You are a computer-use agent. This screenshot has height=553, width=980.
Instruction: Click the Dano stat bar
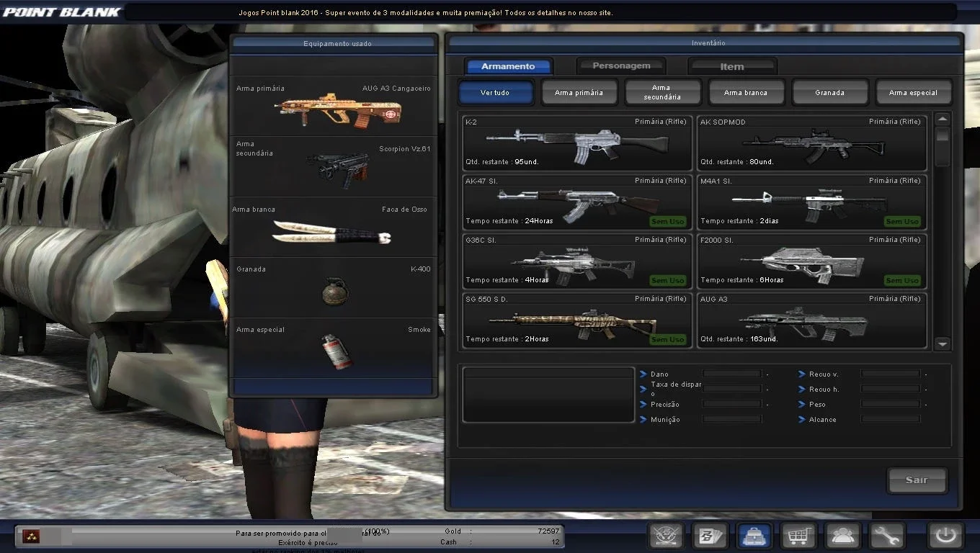[732, 374]
